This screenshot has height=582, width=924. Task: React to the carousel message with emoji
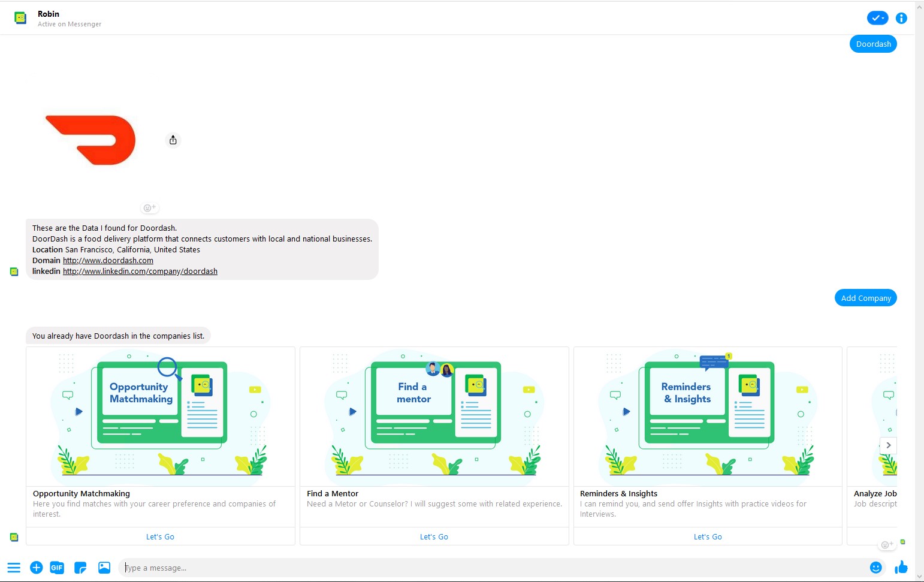(886, 544)
